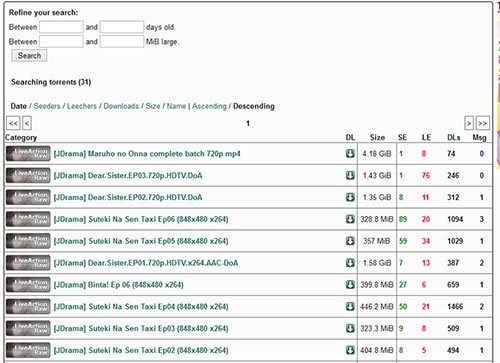
Task: Open Dear.Sister.EP03.720p.HDTV.DoA torrent page
Action: pos(128,176)
